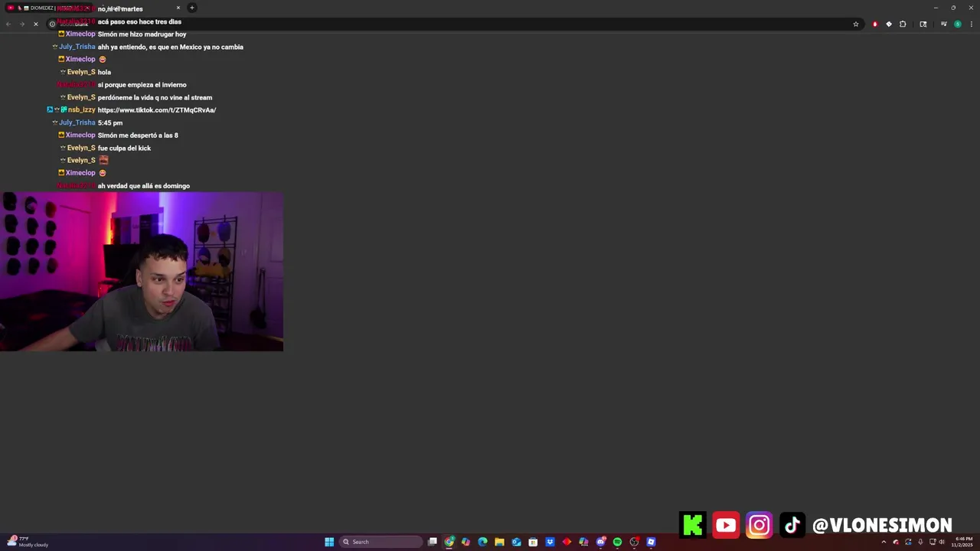Open File Explorer from taskbar
The width and height of the screenshot is (980, 551).
click(499, 542)
